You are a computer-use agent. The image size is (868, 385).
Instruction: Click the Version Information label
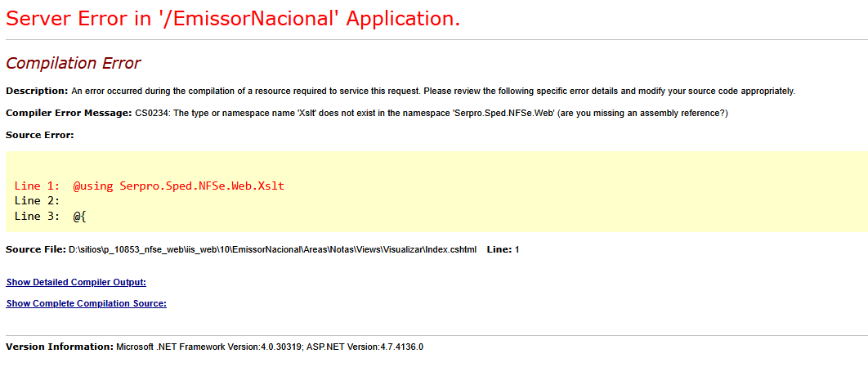pyautogui.click(x=60, y=347)
